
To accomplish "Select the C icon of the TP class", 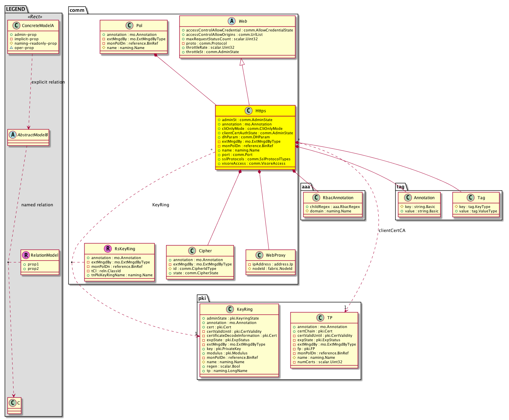I will 320,318.
